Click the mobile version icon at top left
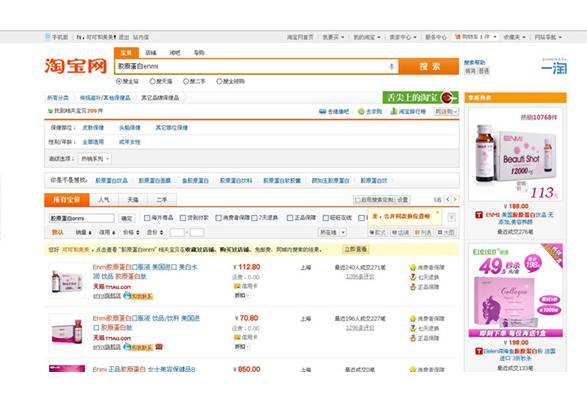587x408 pixels. coord(48,37)
